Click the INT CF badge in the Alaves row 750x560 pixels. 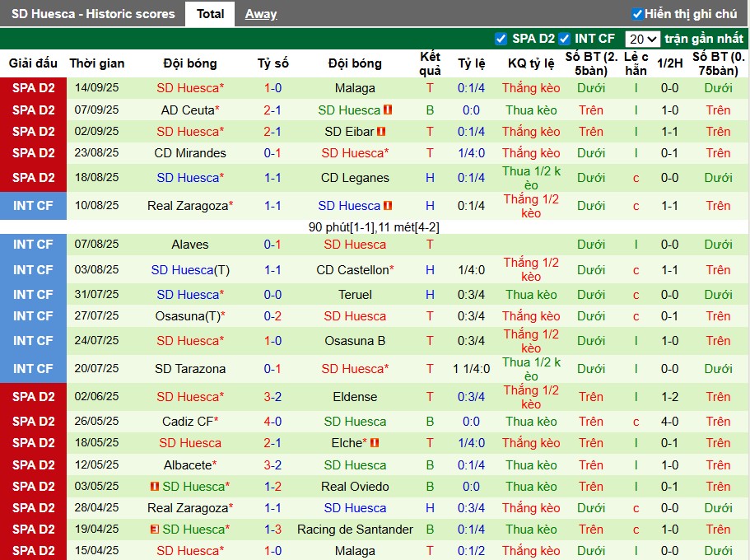(33, 245)
